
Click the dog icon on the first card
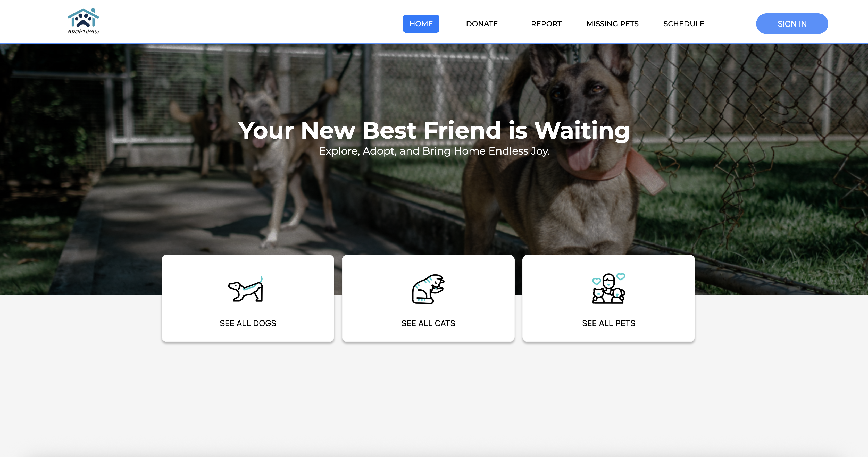246,289
